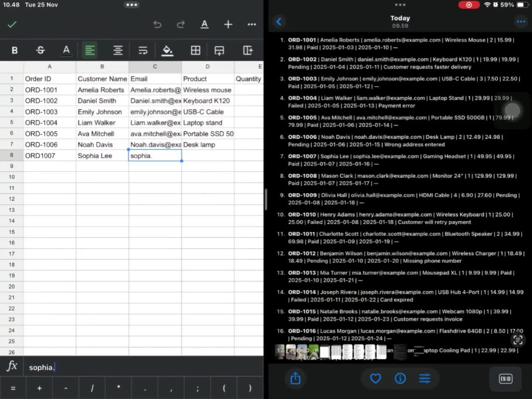Center align the cell text

118,51
